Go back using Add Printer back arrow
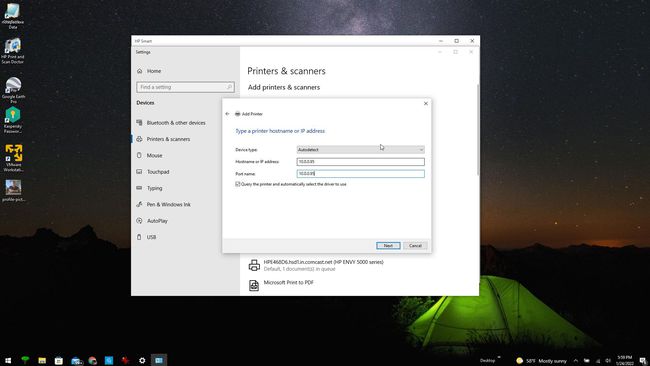 point(227,114)
